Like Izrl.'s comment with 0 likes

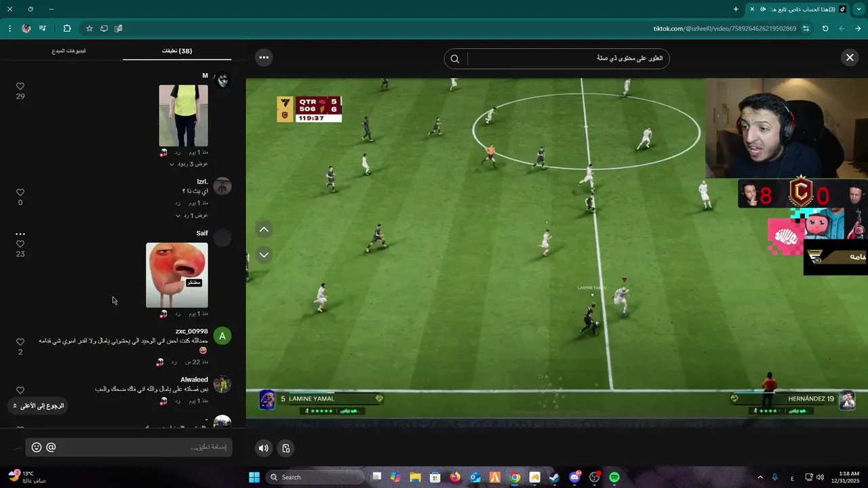(x=20, y=192)
